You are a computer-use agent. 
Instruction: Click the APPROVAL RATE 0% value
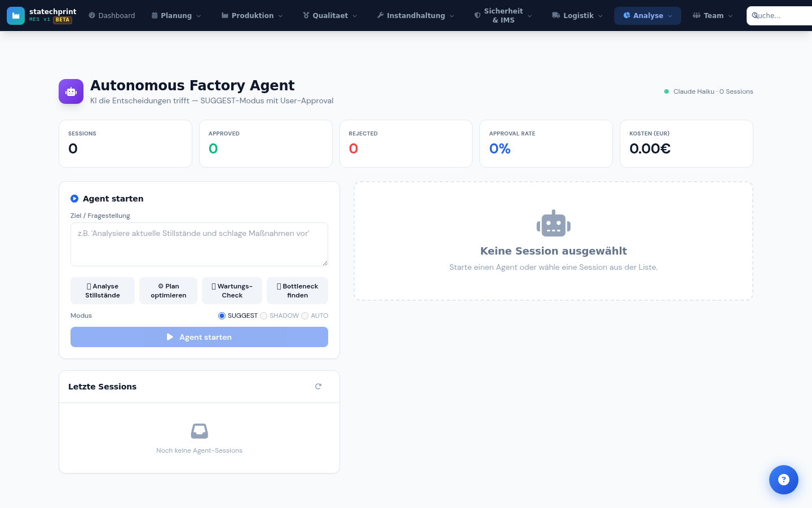tap(500, 148)
